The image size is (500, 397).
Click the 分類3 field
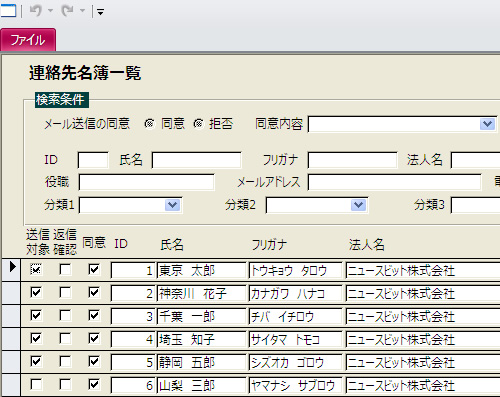(475, 205)
